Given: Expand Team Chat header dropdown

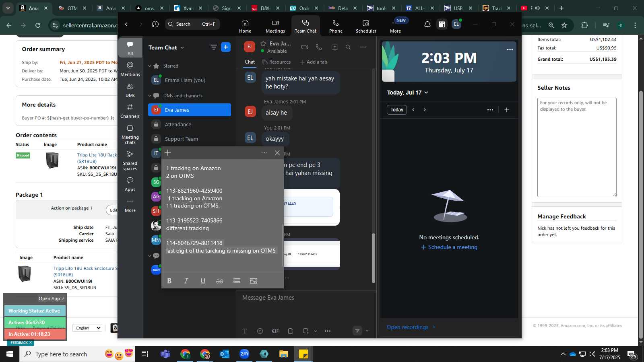Looking at the screenshot, I should point(182,47).
